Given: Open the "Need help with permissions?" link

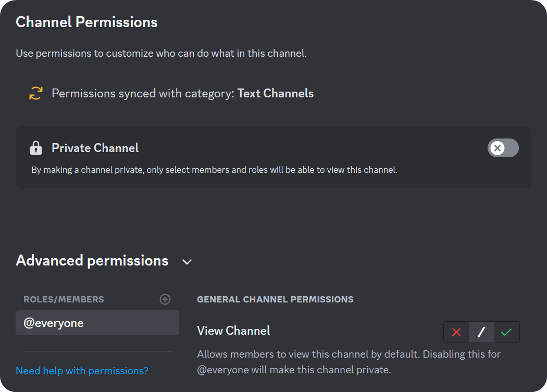Looking at the screenshot, I should click(81, 370).
